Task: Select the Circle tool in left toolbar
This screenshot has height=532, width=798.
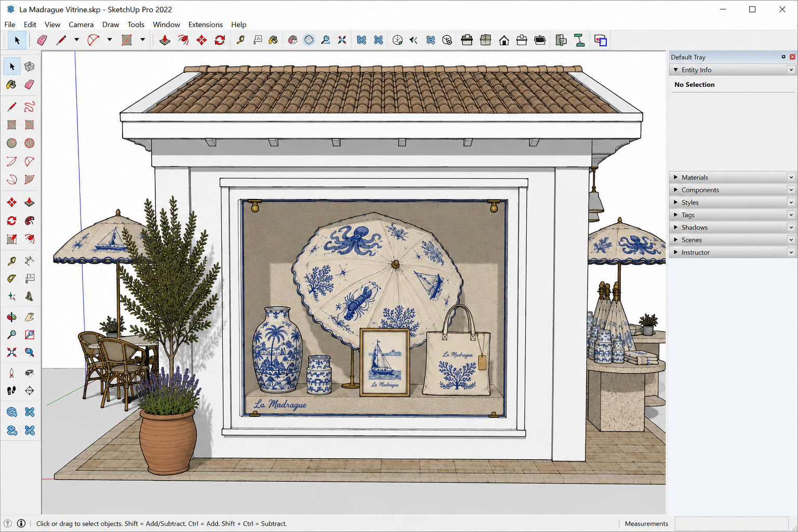Action: pyautogui.click(x=11, y=143)
